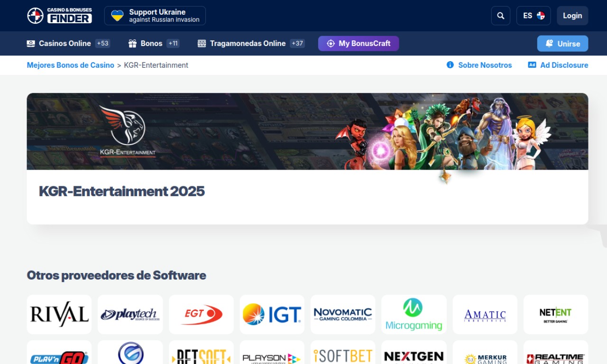Click the My BonusCraft button
This screenshot has width=607, height=364.
click(359, 44)
